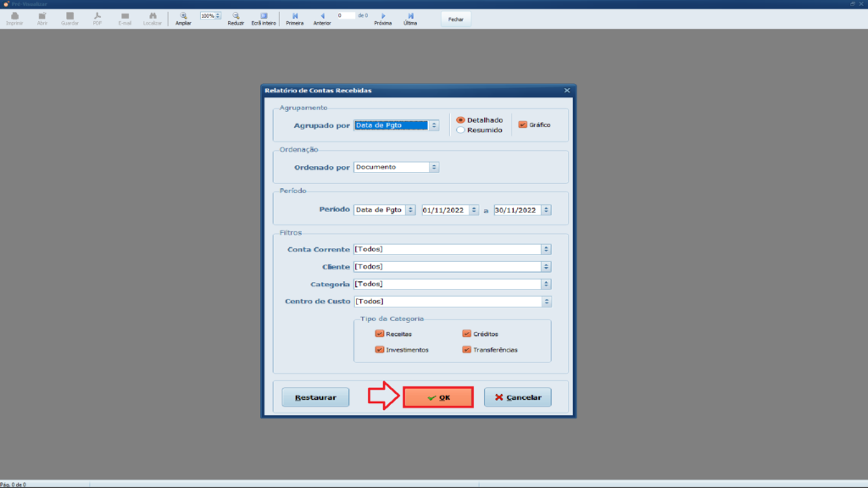Image resolution: width=868 pixels, height=488 pixels.
Task: Jump to Última page icon
Action: 410,16
